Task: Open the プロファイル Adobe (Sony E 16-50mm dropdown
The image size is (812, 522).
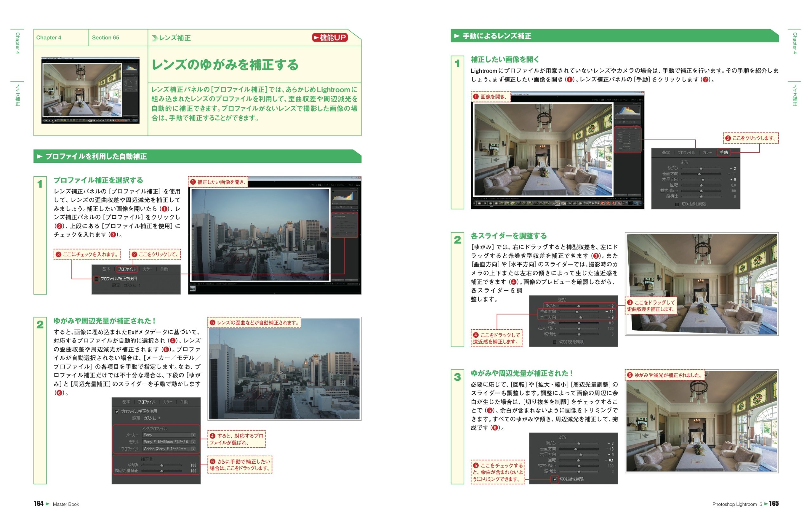Action: (169, 449)
